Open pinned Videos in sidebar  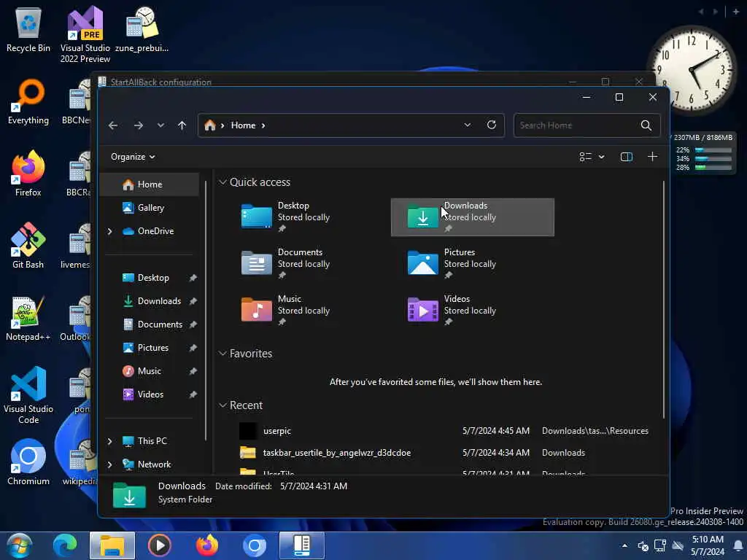pyautogui.click(x=150, y=394)
